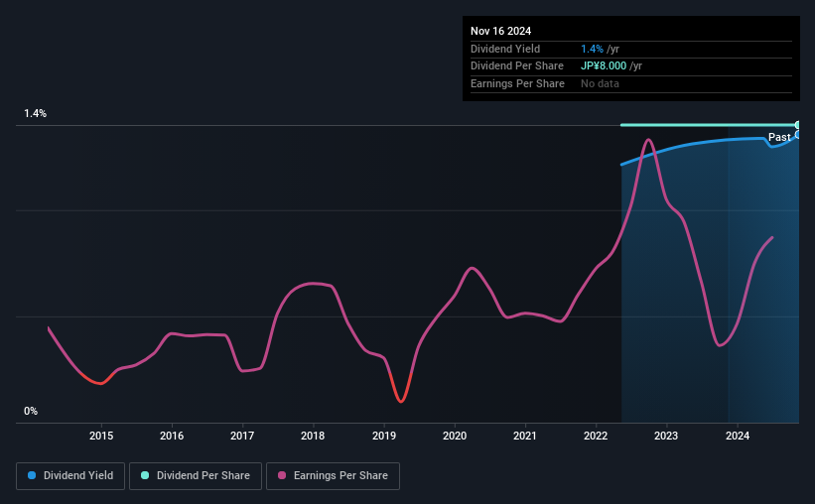
Task: Select the 2024 label on the x-axis
Action: [738, 436]
